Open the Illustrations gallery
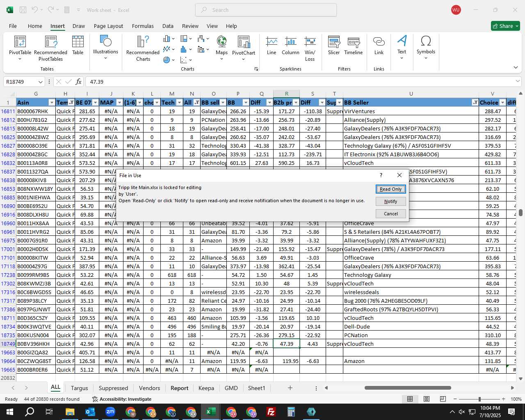The width and height of the screenshot is (525, 420). [105, 48]
